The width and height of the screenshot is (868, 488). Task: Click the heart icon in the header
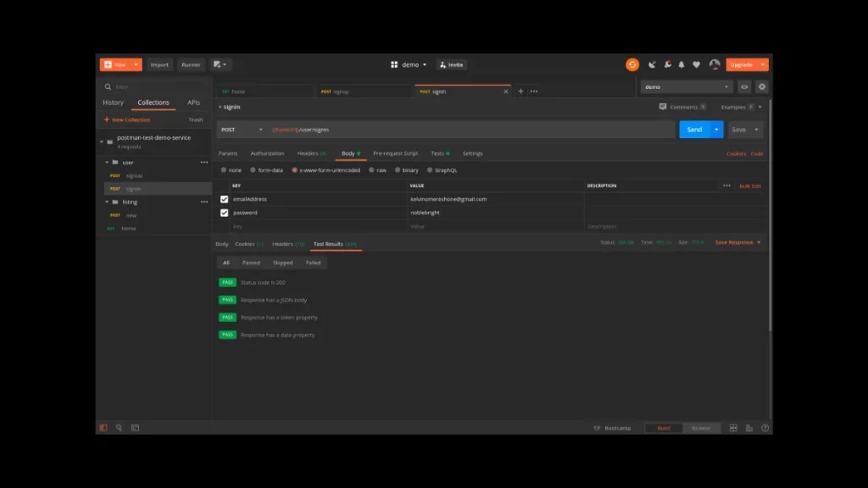coord(697,64)
